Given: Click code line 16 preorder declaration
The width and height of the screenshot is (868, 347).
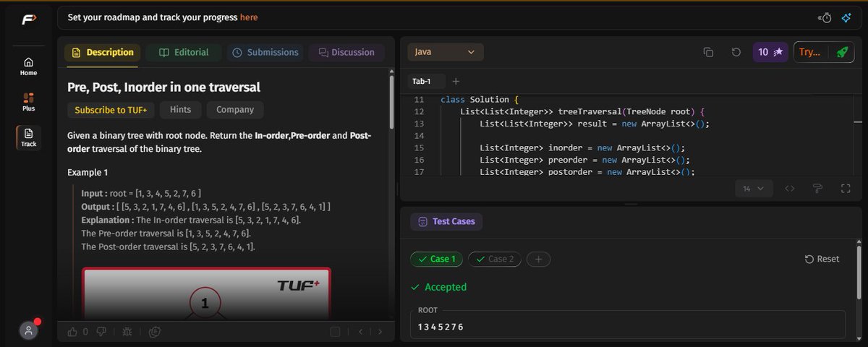Looking at the screenshot, I should [584, 160].
